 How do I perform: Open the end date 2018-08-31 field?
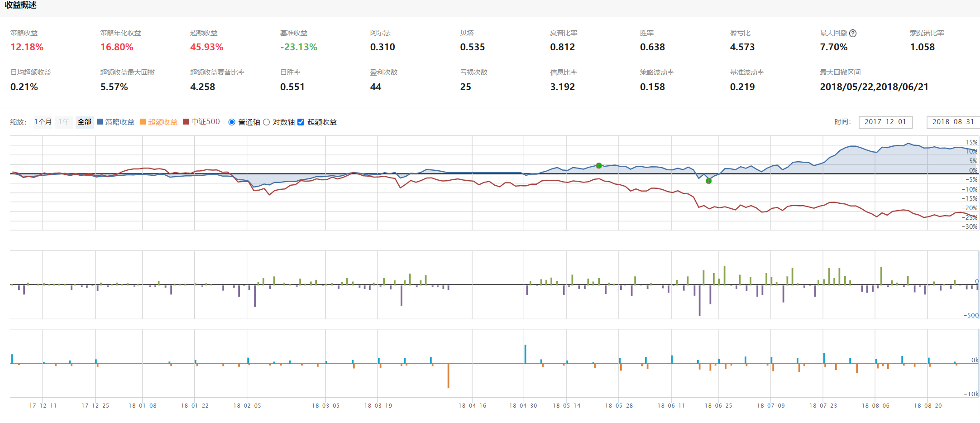[x=953, y=122]
